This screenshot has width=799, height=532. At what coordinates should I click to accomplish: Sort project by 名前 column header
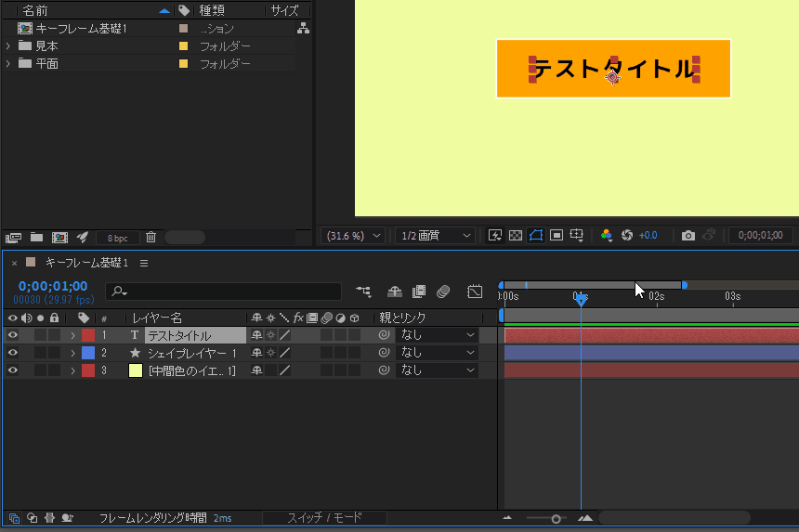pos(35,10)
